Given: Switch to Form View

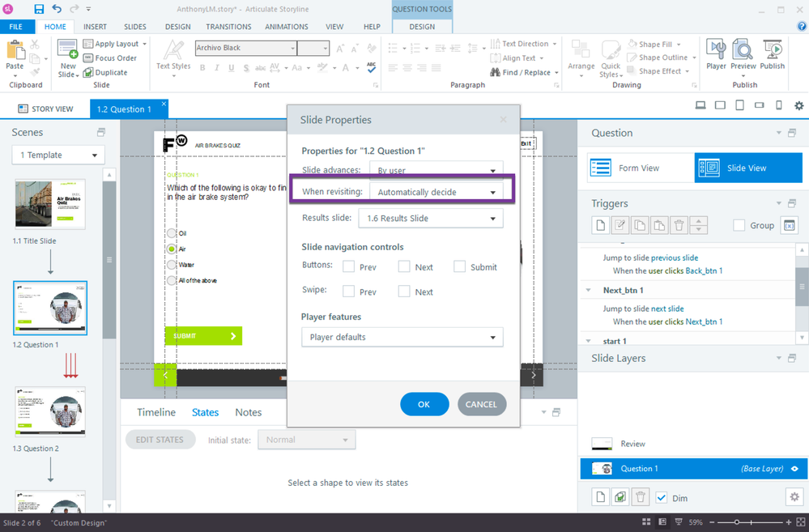Looking at the screenshot, I should click(x=641, y=168).
